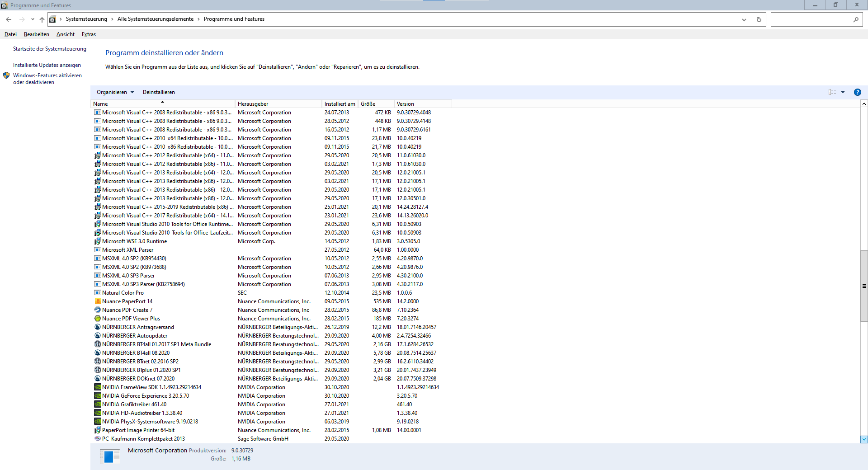868x470 pixels.
Task: Sort by the Größe column header
Action: pos(376,104)
